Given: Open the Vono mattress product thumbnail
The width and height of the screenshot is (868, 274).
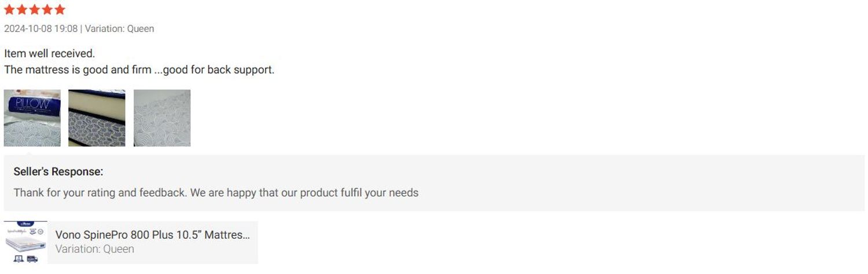Looking at the screenshot, I should click(x=25, y=243).
